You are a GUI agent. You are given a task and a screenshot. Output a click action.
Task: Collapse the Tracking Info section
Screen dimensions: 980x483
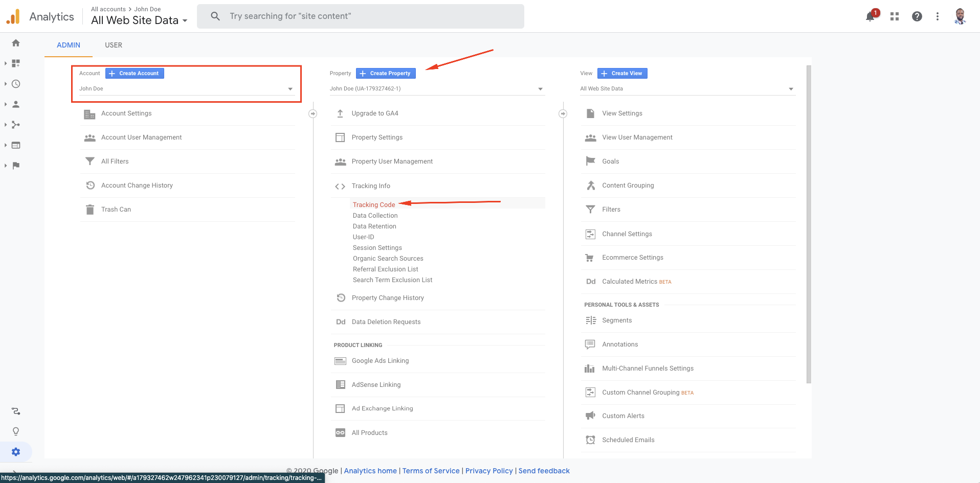371,186
